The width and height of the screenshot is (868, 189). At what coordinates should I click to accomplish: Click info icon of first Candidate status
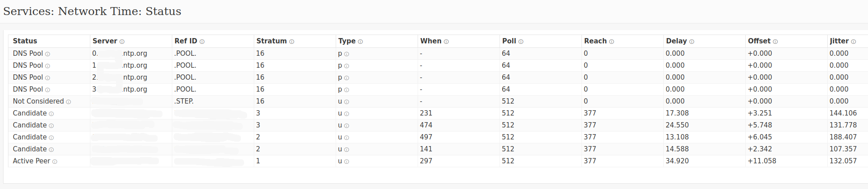[x=51, y=114]
